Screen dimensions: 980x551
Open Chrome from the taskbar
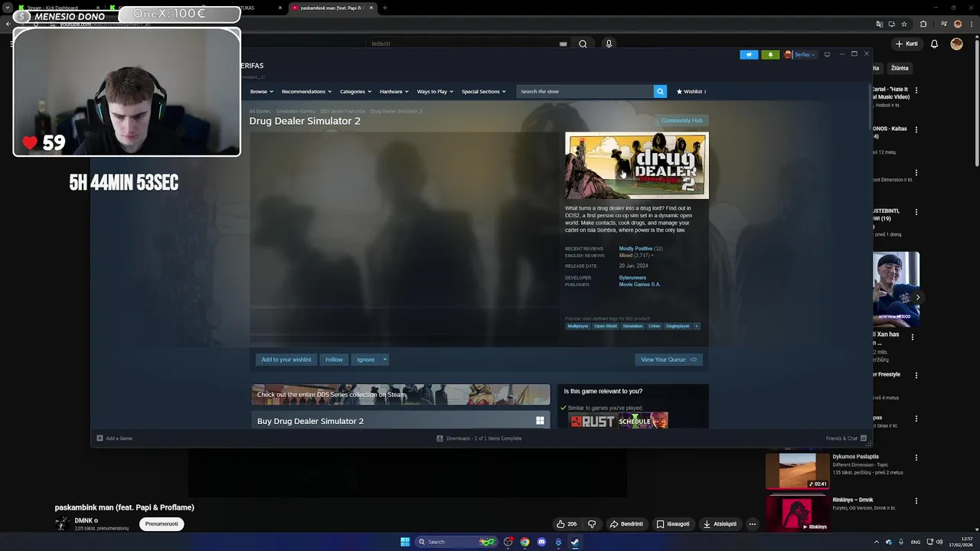[x=524, y=542]
